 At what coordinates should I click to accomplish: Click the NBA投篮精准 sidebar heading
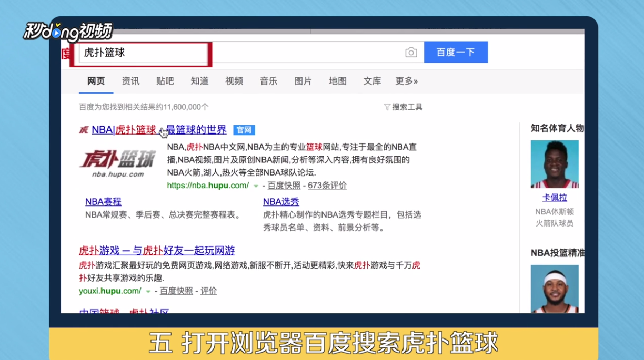point(557,253)
